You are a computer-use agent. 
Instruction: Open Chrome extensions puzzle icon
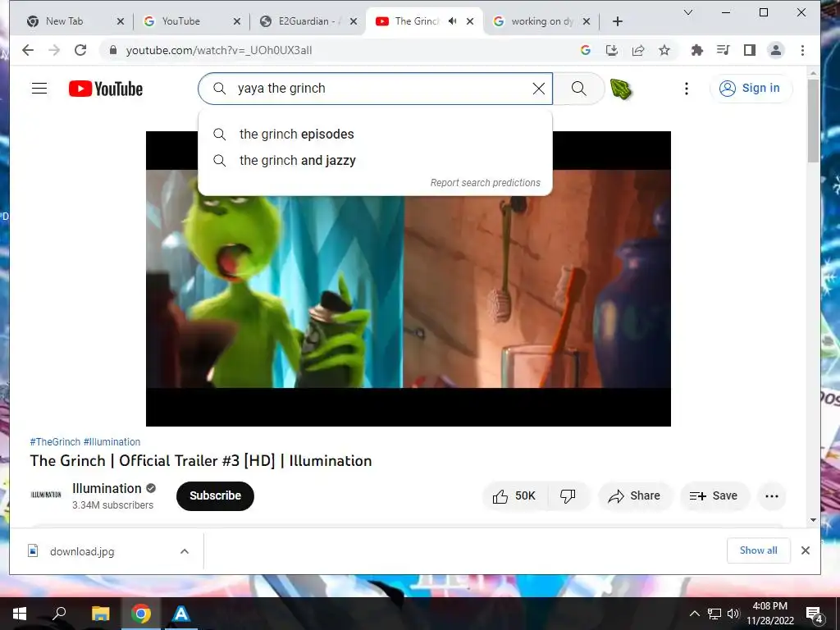click(697, 50)
